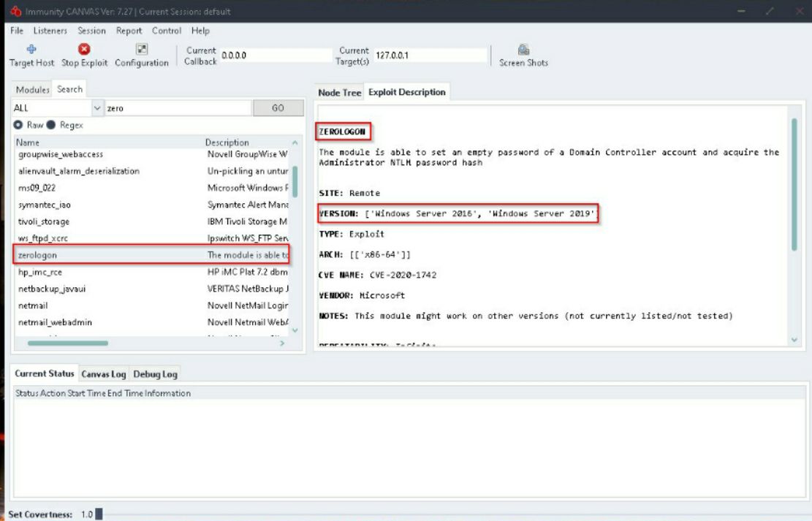Select the ms09_022 module row

(x=152, y=188)
